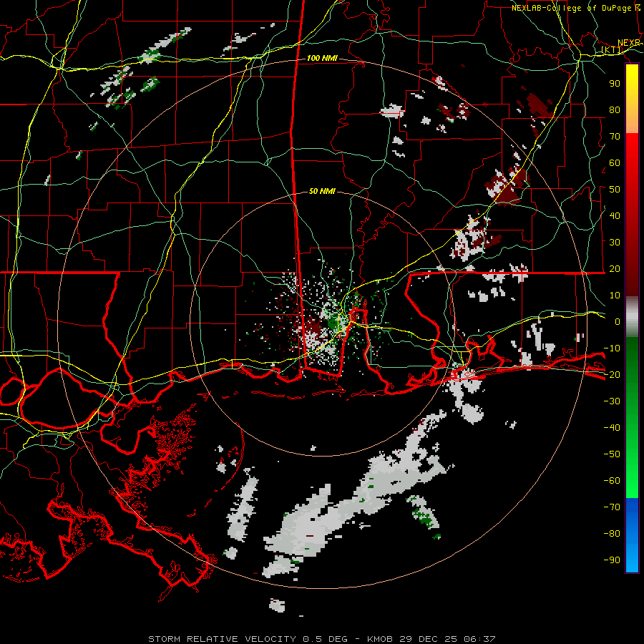Click the -60 value on velocity scale
Screen dimensions: 644x644
pyautogui.click(x=612, y=481)
